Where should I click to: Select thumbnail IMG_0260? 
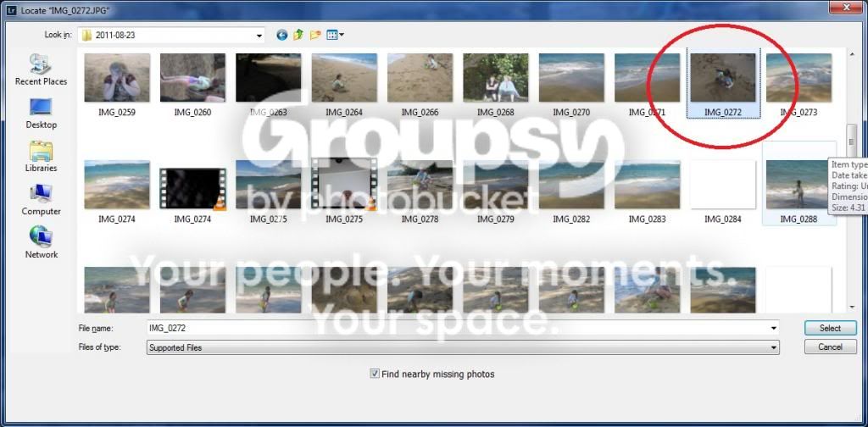tap(192, 78)
